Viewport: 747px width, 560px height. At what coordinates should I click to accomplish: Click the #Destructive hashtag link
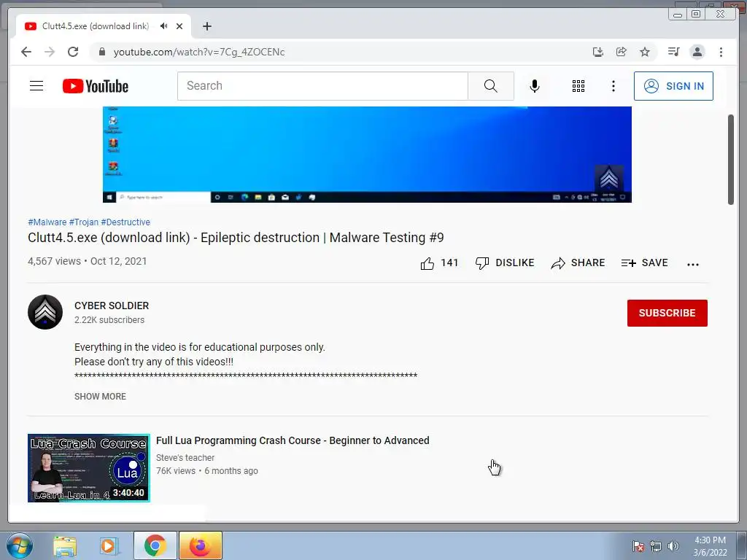point(125,222)
